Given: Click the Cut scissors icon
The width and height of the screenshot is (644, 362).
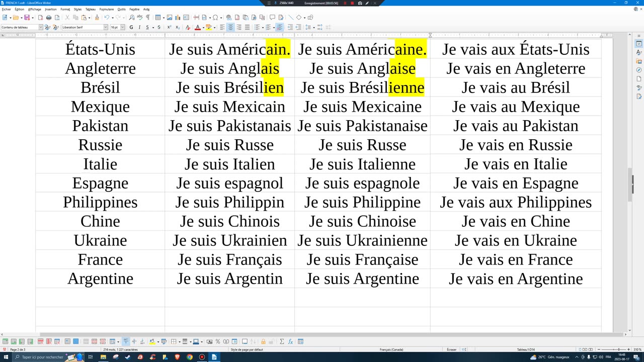Looking at the screenshot, I should 67,18.
